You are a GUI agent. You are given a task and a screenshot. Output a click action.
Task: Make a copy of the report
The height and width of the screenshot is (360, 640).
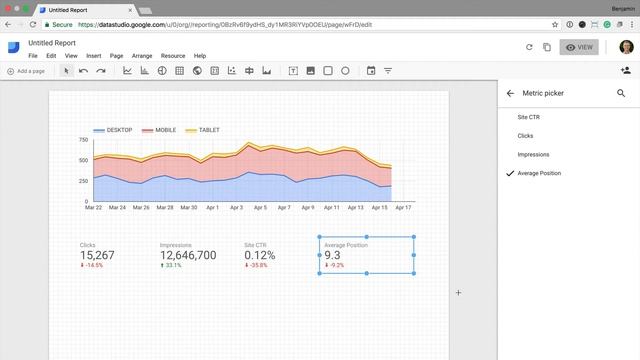[x=547, y=47]
